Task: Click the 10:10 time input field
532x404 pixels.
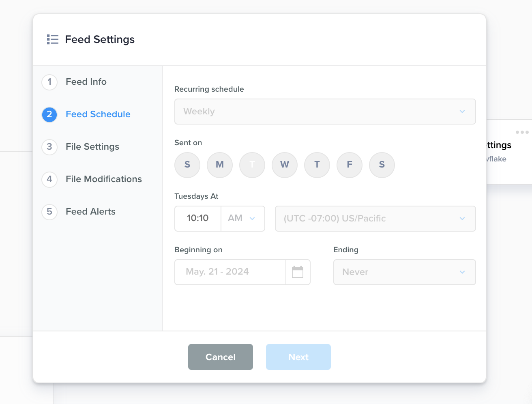Action: click(x=198, y=219)
